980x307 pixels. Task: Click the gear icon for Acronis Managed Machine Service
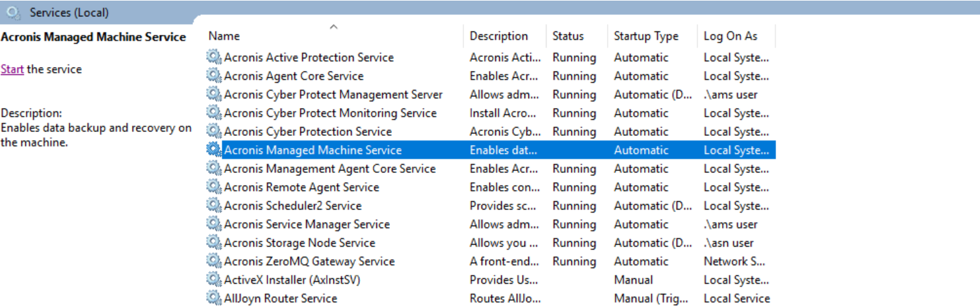coord(214,150)
